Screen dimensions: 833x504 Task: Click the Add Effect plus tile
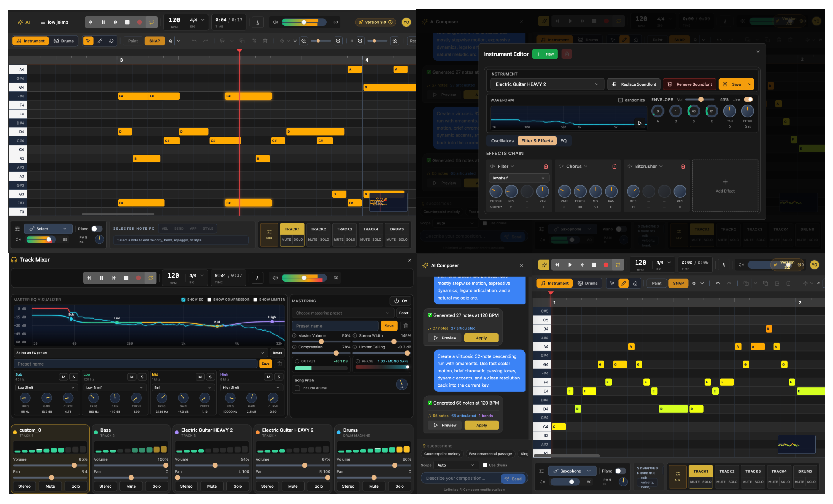pos(725,185)
